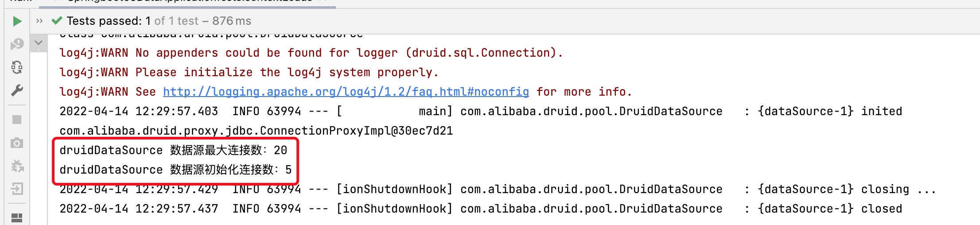Click the Rerun Failed Tests icon
The image size is (980, 225).
pos(17,44)
